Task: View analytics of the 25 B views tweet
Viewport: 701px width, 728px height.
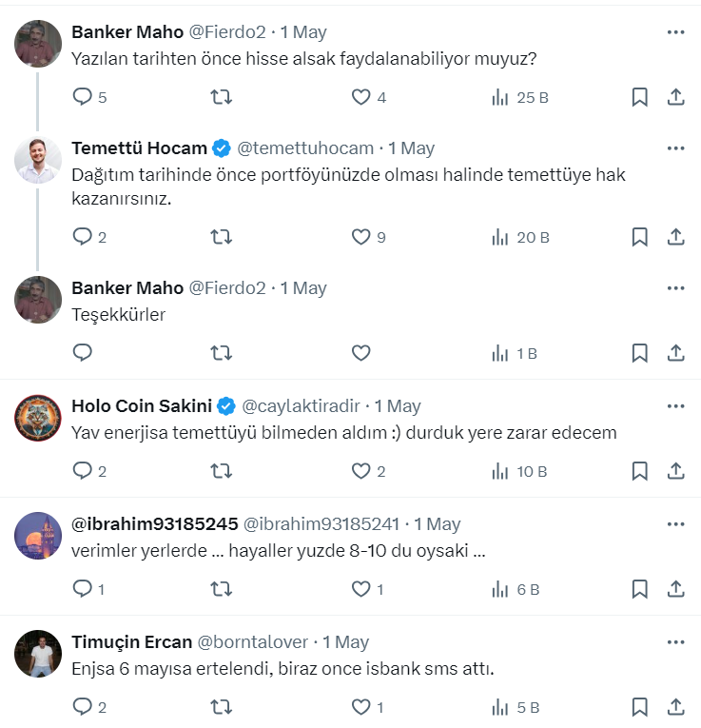Action: coord(519,97)
